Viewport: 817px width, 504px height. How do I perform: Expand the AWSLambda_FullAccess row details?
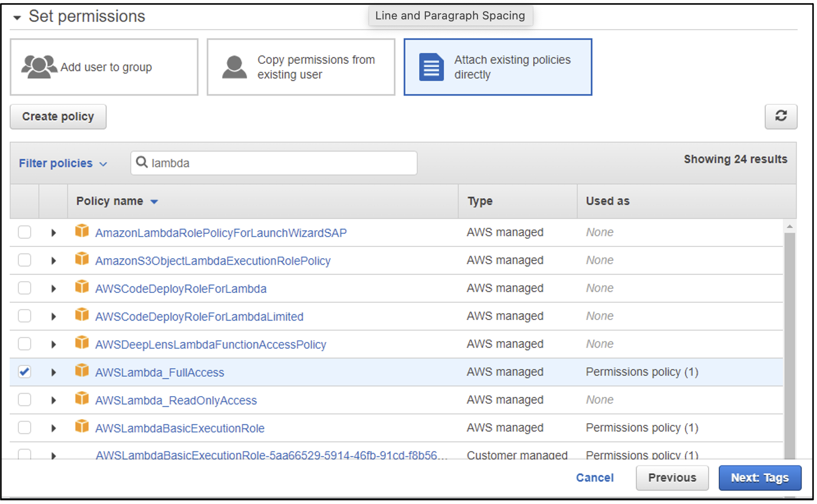54,372
